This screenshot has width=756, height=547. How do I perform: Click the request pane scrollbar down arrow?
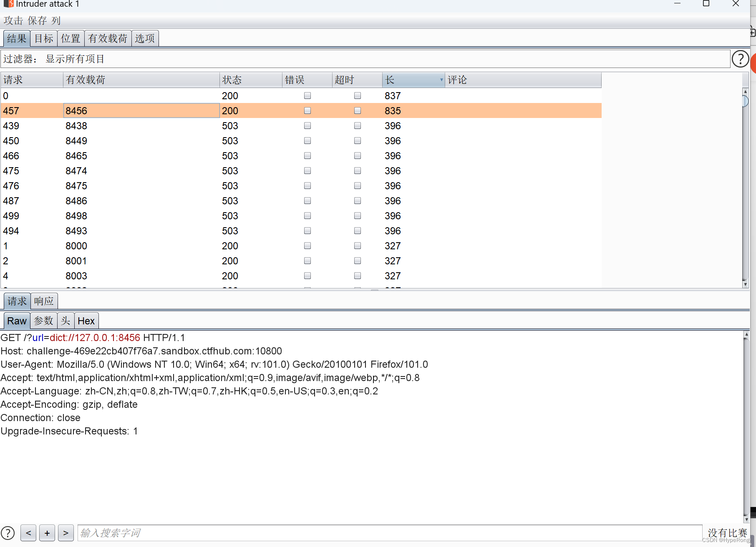coord(746,519)
